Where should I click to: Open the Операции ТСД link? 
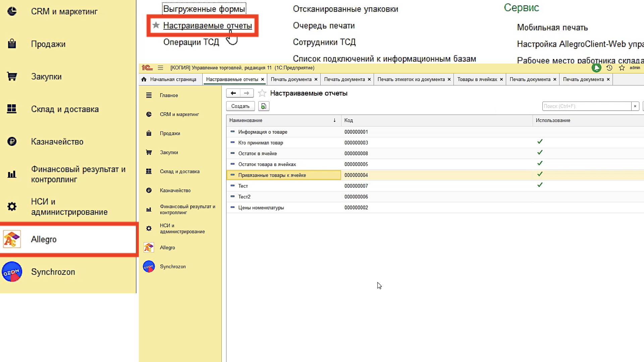pyautogui.click(x=191, y=42)
